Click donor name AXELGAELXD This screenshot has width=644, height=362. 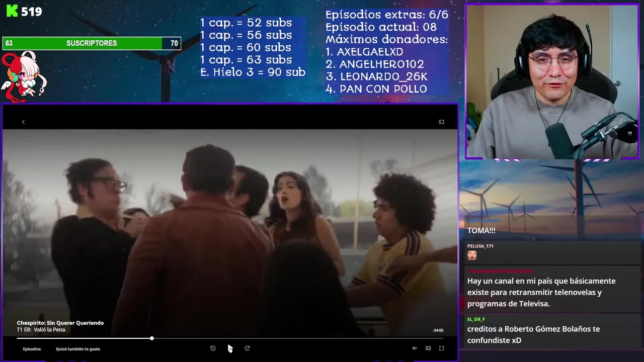click(370, 52)
